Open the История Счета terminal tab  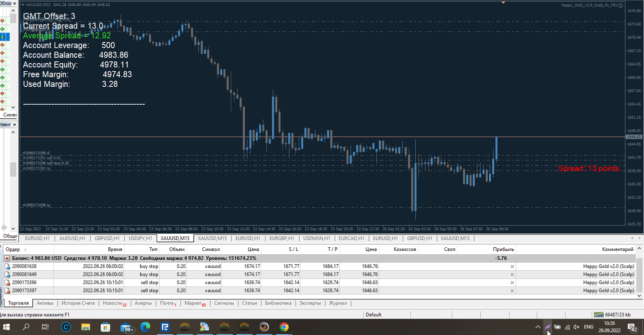coord(78,303)
